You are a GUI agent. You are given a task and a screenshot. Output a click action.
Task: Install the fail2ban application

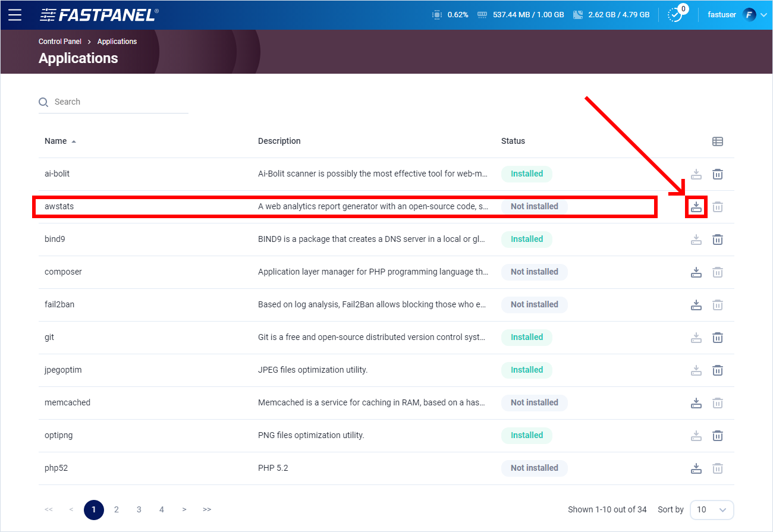point(696,305)
